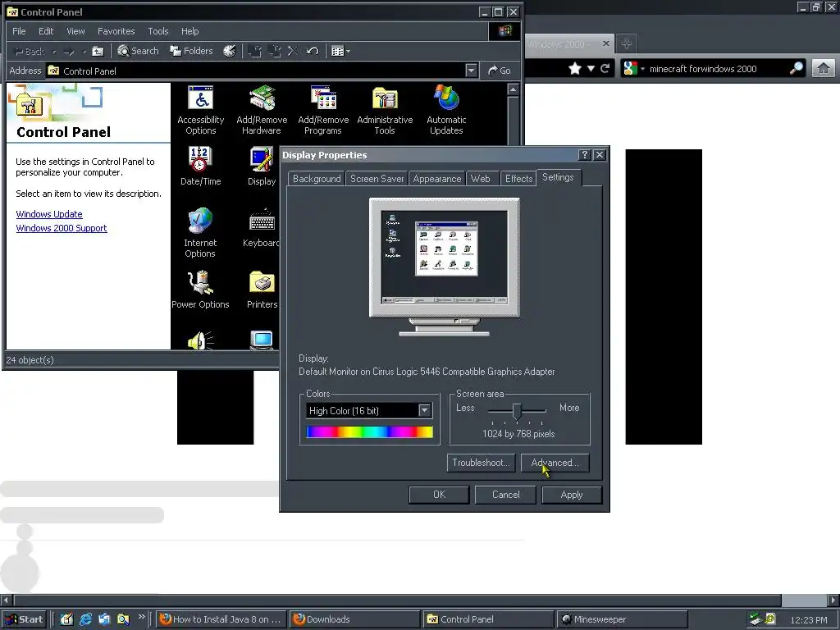Open the Favorites menu

click(x=116, y=31)
